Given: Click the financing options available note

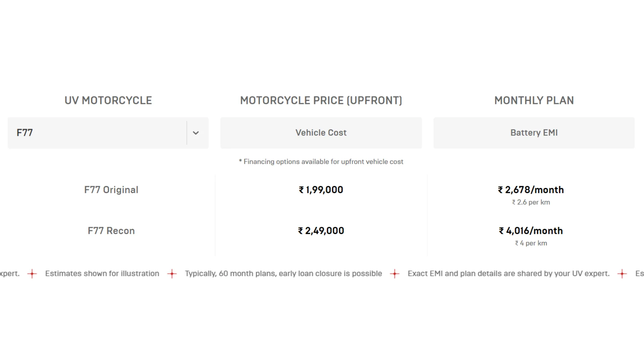Looking at the screenshot, I should [321, 162].
